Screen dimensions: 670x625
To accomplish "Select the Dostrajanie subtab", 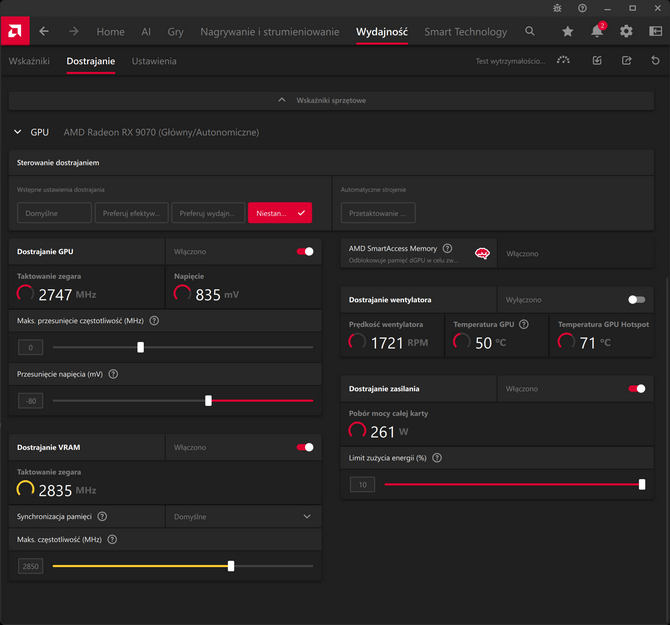I will tap(91, 61).
